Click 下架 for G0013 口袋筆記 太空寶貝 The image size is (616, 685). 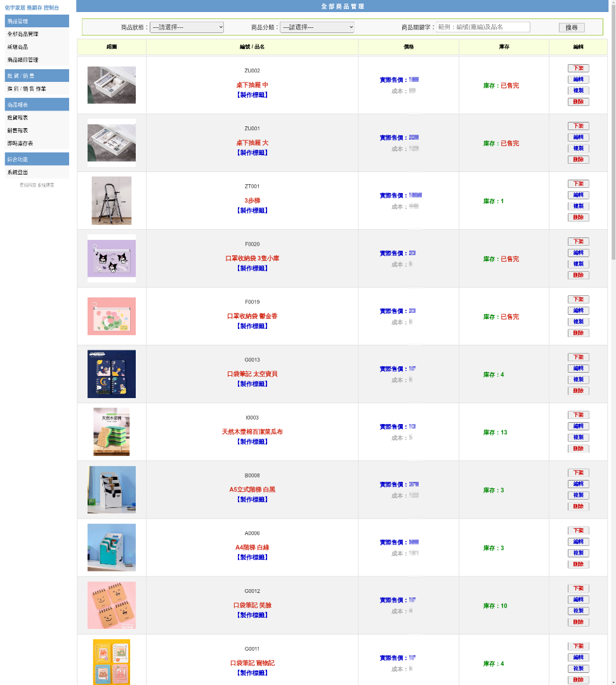579,357
